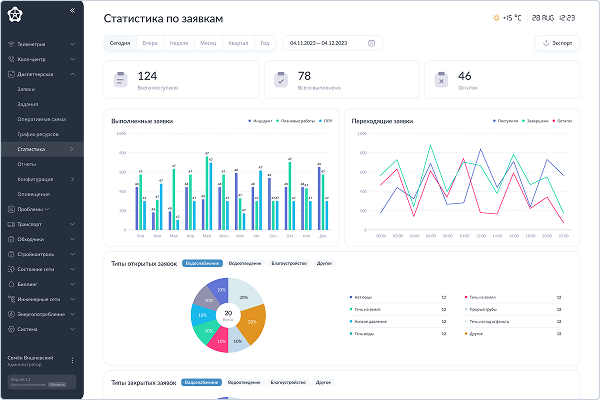Image resolution: width=600 pixels, height=400 pixels.
Task: Open Оповещения in the sidebar
Action: (x=34, y=194)
